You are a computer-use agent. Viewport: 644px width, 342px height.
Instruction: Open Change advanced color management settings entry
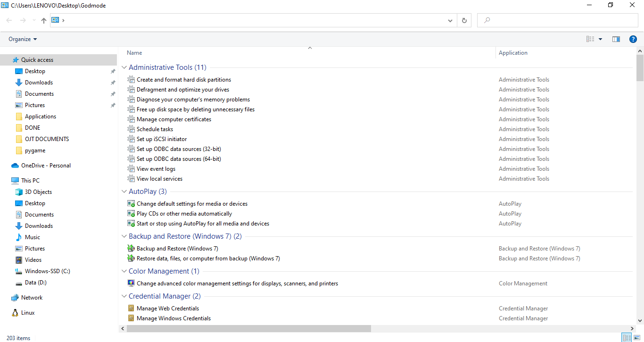[237, 284]
